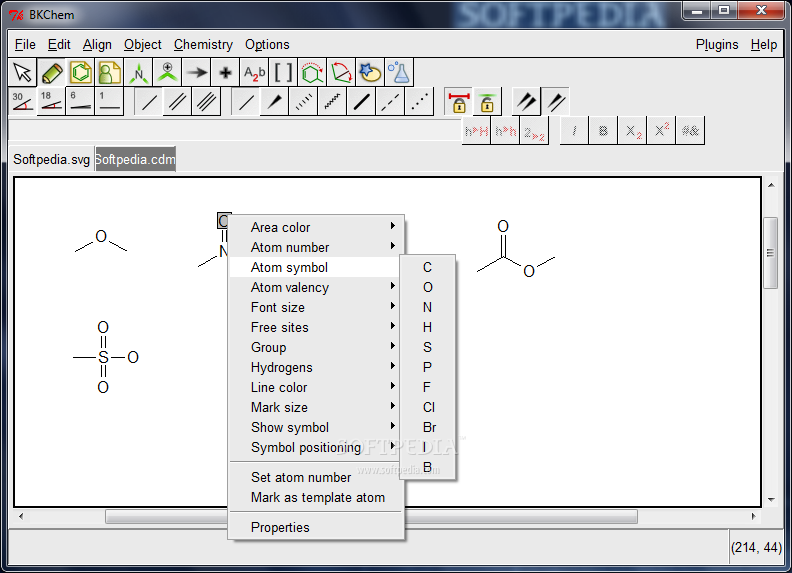Apply bold text formatting
792x573 pixels.
pyautogui.click(x=603, y=131)
